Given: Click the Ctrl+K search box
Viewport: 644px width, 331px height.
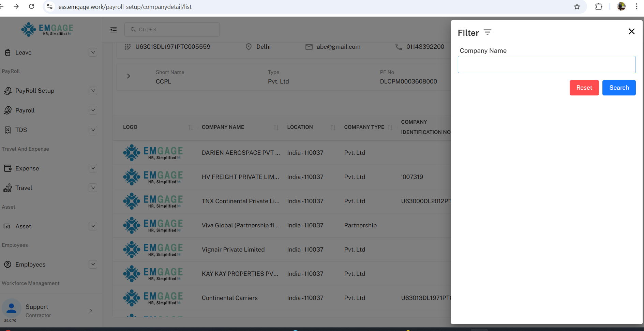Looking at the screenshot, I should 172,30.
